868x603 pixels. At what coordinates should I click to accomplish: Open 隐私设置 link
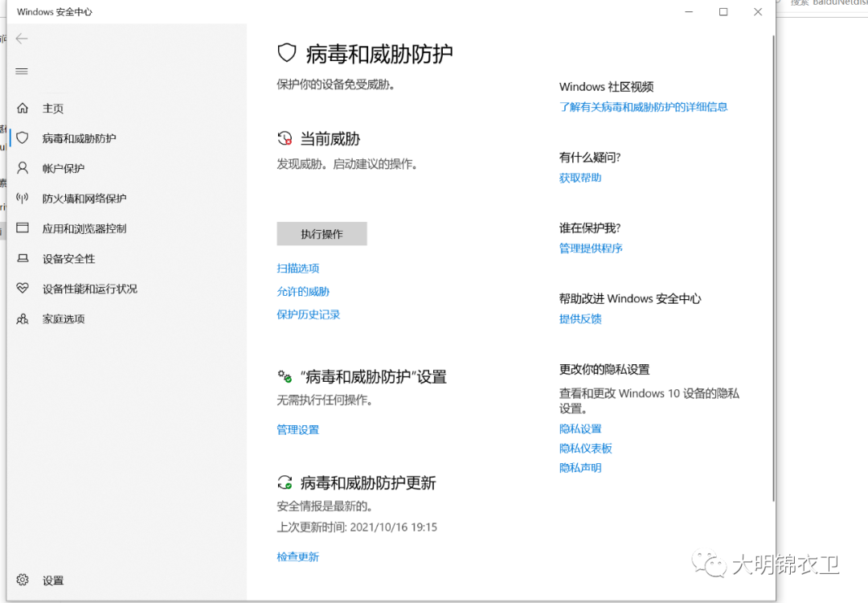click(580, 429)
